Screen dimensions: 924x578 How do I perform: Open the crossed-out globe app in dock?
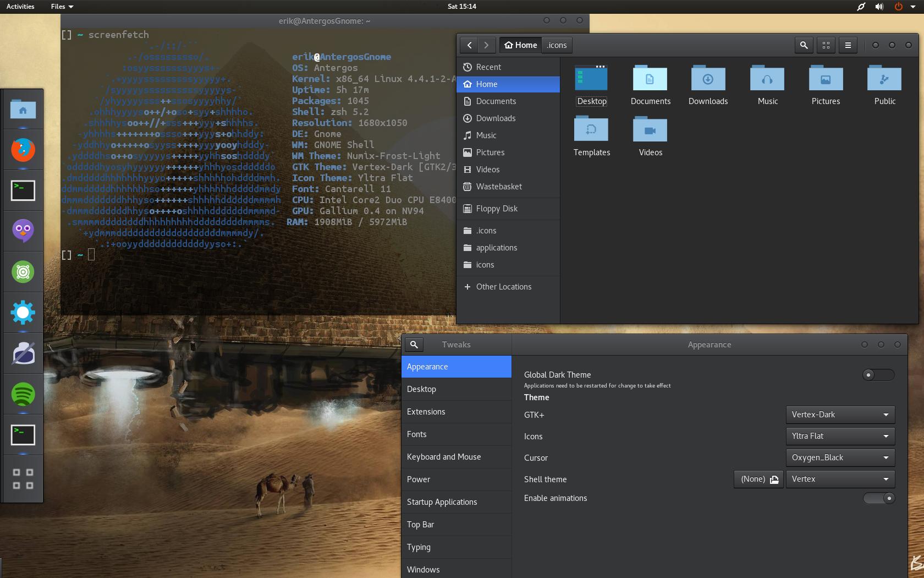pos(23,353)
